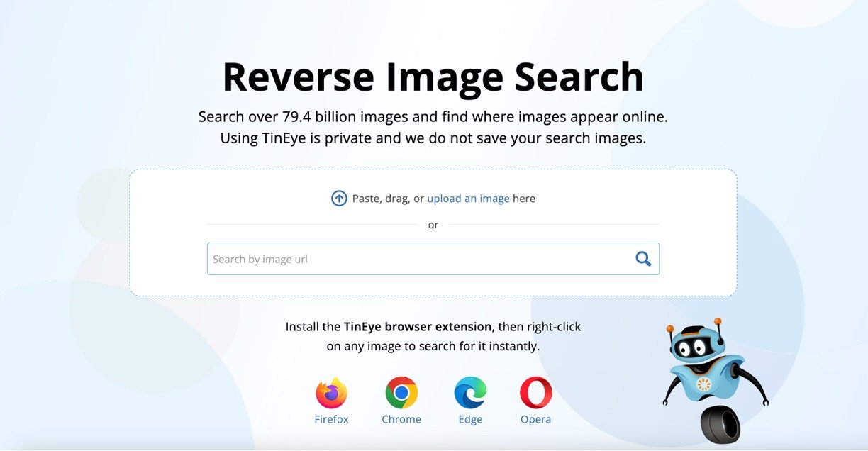This screenshot has height=451, width=868.
Task: Click the Firefox browser logo
Action: click(x=331, y=393)
